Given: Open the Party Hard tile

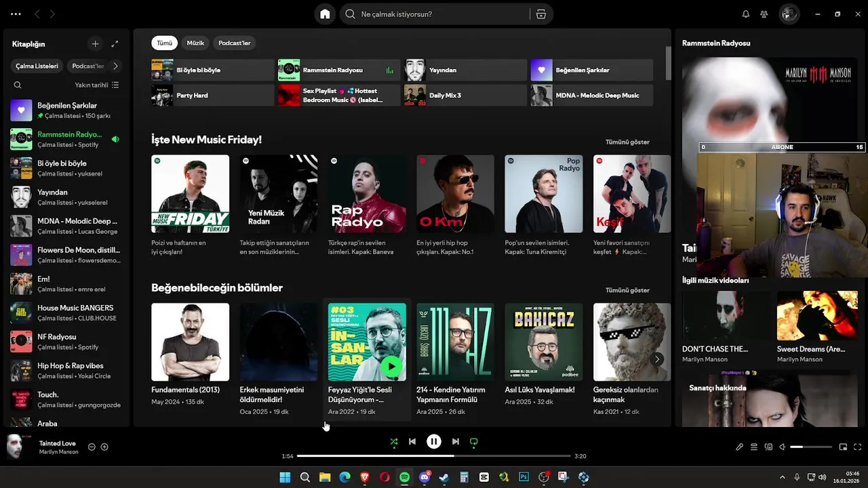Looking at the screenshot, I should [x=212, y=95].
